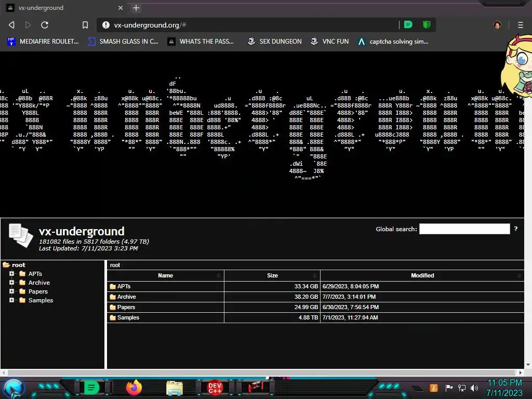Expand the APTs tree node

[x=11, y=273]
